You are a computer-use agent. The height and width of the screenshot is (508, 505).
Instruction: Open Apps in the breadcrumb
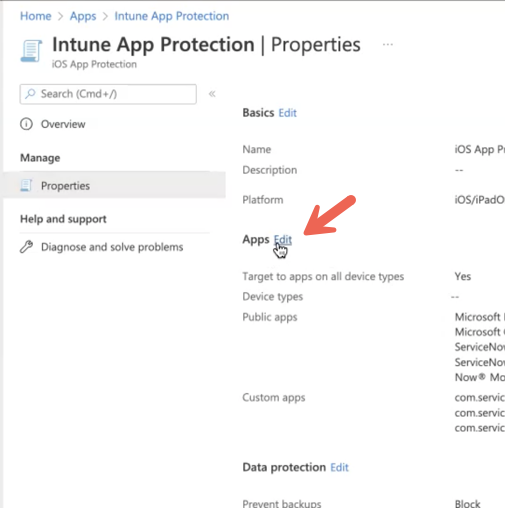[83, 16]
